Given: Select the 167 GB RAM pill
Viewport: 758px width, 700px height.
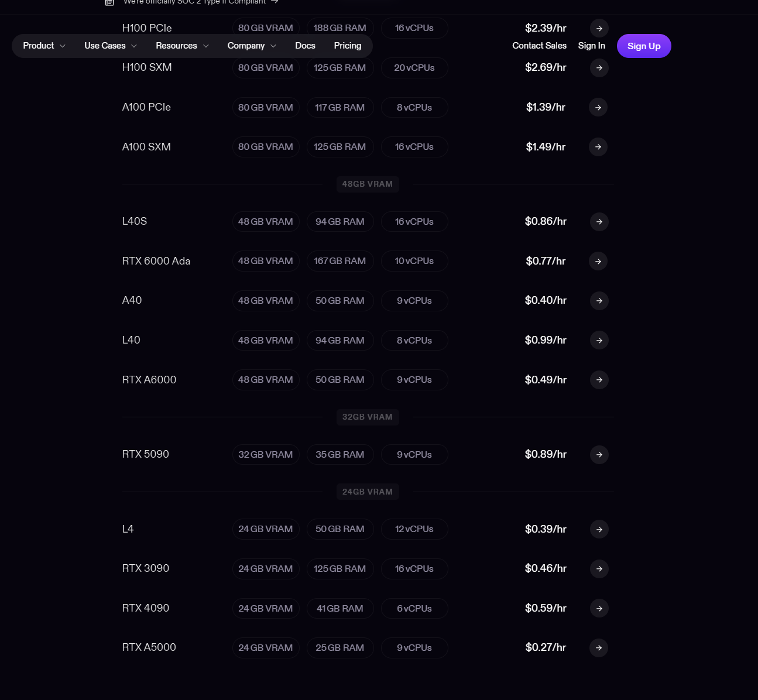Looking at the screenshot, I should [x=340, y=261].
